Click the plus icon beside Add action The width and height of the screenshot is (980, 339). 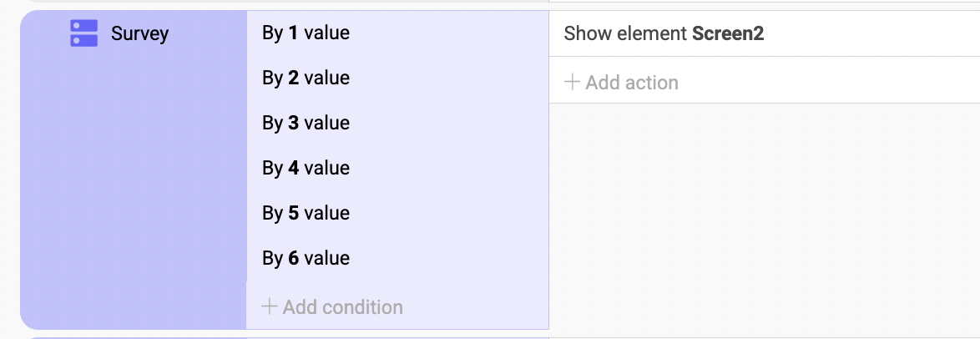571,82
